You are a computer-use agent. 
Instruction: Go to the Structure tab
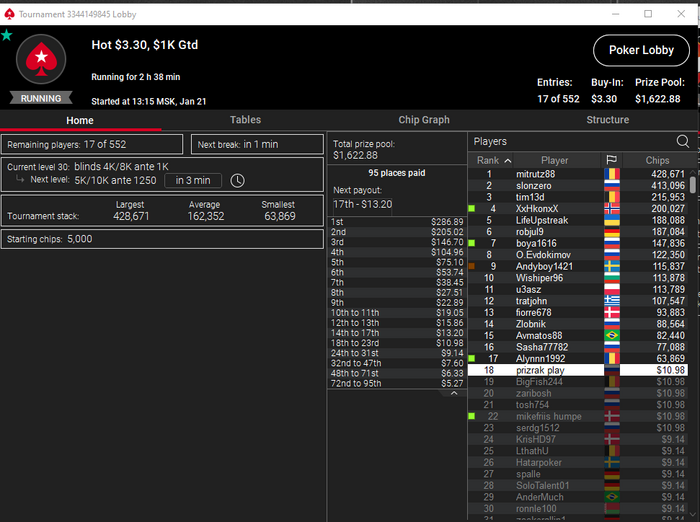(608, 120)
